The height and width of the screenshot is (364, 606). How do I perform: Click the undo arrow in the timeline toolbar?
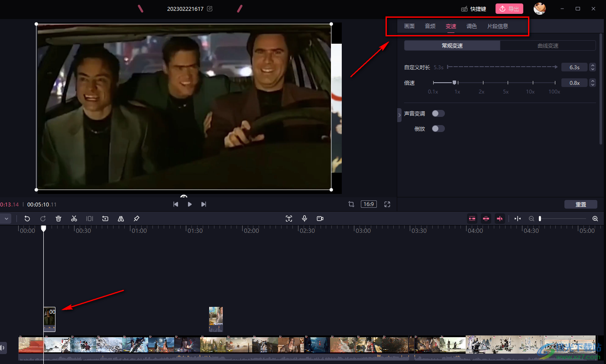pos(27,219)
